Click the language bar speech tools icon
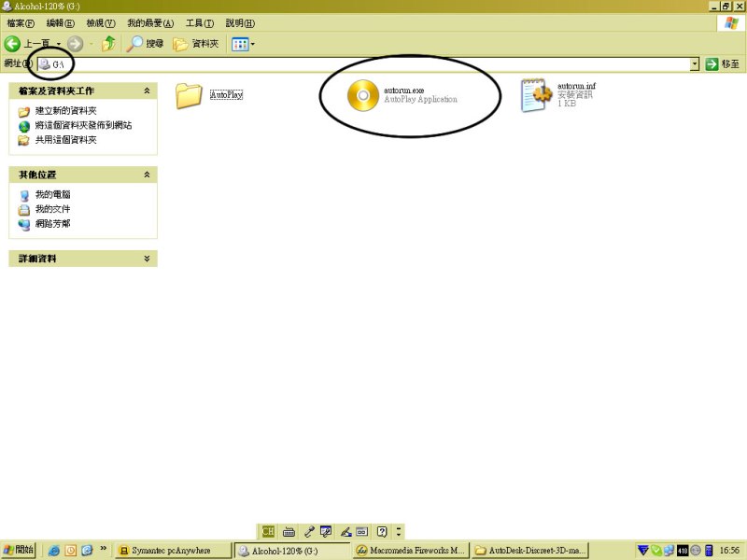The image size is (747, 560). pyautogui.click(x=326, y=531)
